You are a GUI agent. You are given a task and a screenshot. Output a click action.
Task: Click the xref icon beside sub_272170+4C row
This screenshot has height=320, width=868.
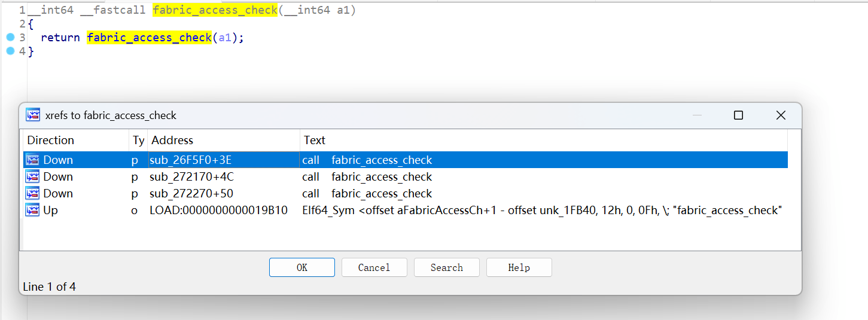point(33,176)
